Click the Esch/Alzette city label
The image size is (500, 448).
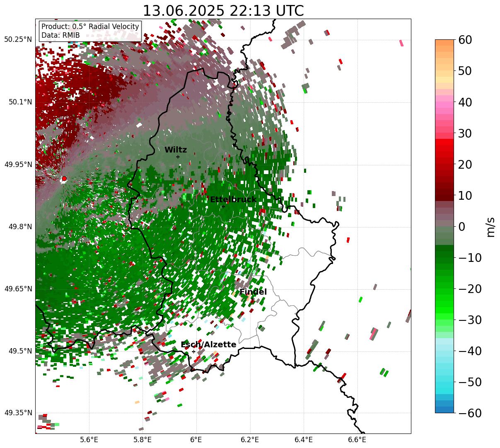point(208,345)
